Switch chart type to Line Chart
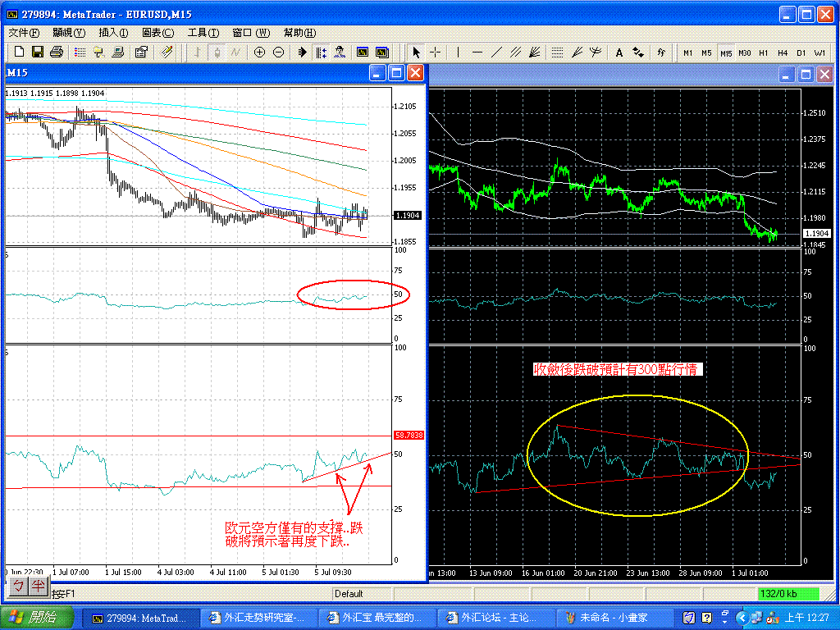The image size is (840, 630). click(x=235, y=52)
